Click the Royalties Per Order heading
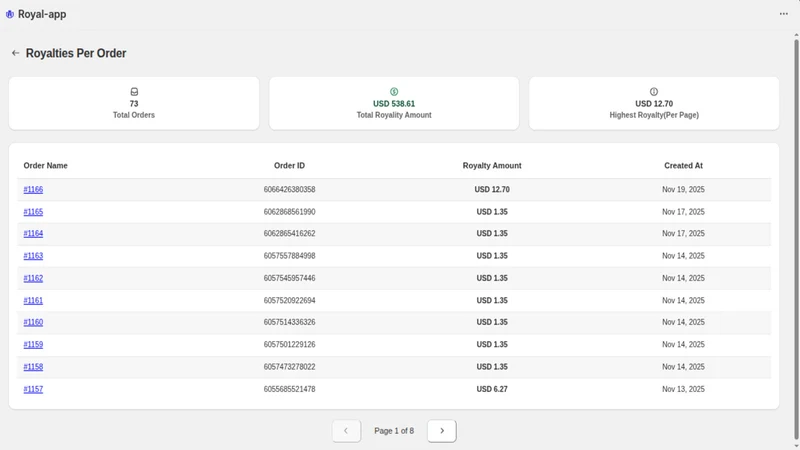The width and height of the screenshot is (800, 450). pyautogui.click(x=76, y=53)
